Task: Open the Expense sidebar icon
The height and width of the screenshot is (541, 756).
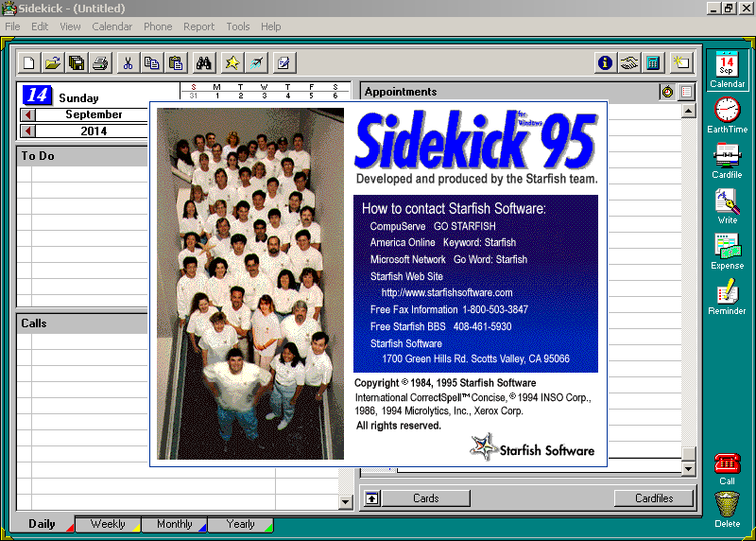Action: pyautogui.click(x=727, y=252)
